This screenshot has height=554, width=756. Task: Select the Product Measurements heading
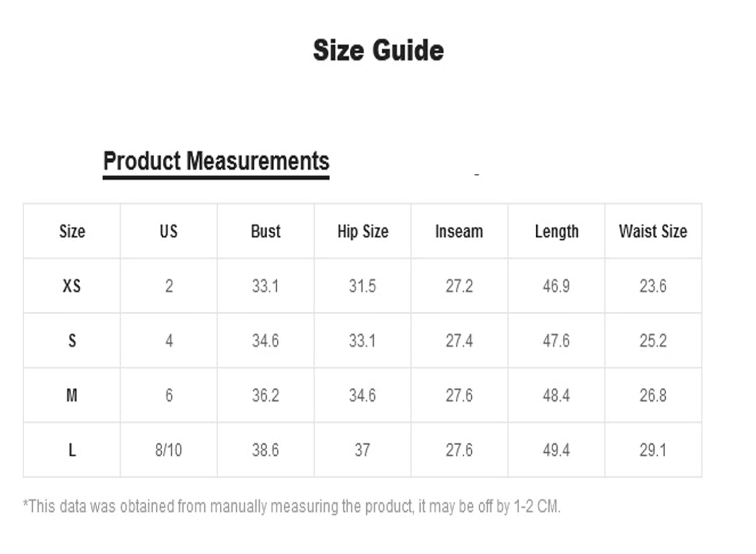pos(216,161)
